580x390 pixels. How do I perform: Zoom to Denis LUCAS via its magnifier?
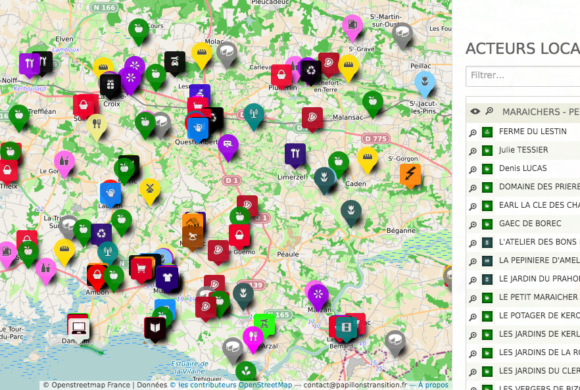[x=473, y=169]
